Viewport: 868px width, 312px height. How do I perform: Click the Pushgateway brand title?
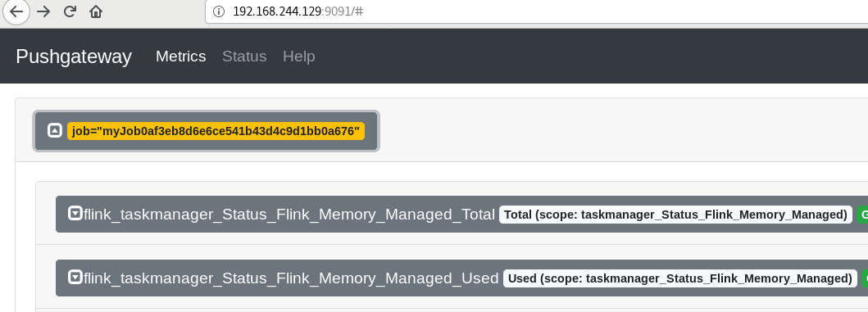(74, 57)
